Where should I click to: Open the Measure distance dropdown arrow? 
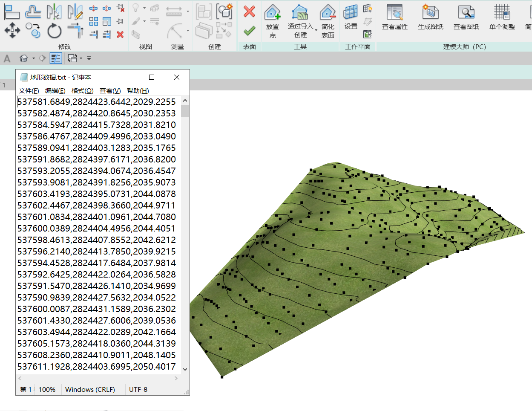pyautogui.click(x=188, y=12)
